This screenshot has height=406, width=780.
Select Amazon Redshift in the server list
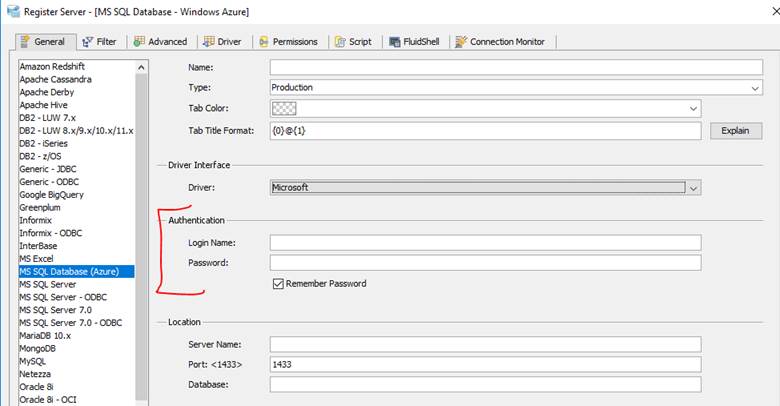pyautogui.click(x=52, y=67)
